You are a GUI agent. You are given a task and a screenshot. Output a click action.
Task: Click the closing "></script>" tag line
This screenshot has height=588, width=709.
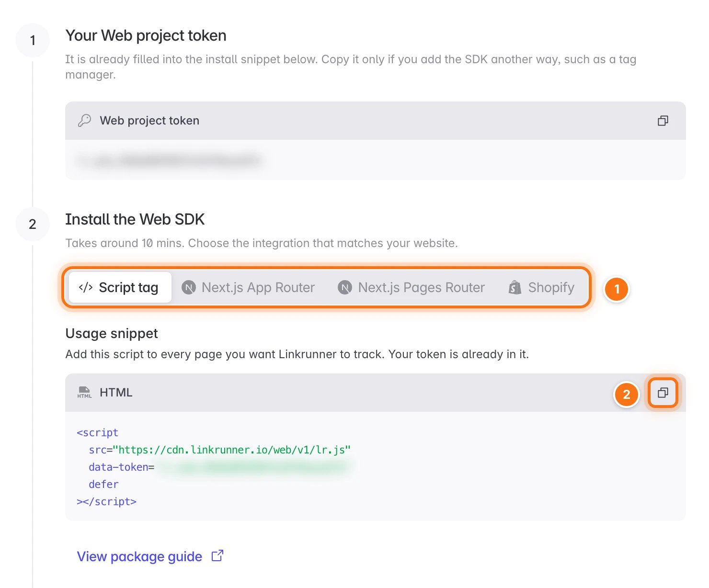(106, 501)
